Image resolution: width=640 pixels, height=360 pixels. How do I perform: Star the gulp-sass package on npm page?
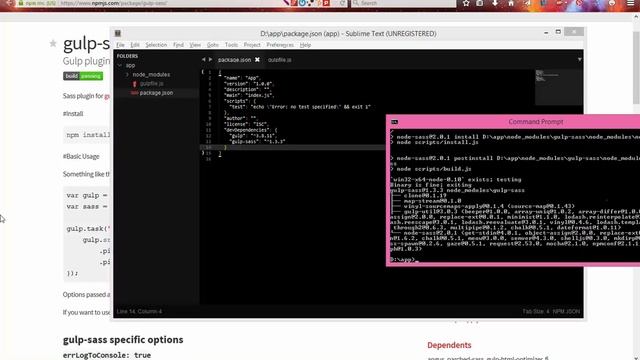[53, 43]
